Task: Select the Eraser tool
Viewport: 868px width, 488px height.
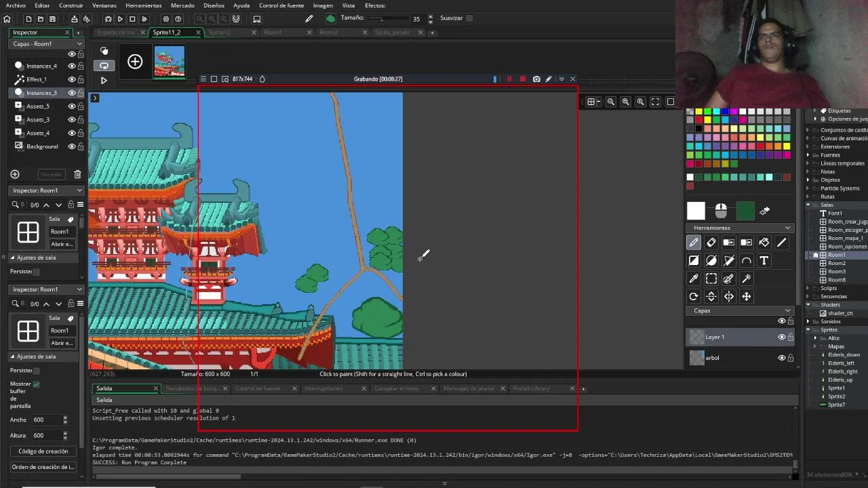Action: tap(711, 243)
